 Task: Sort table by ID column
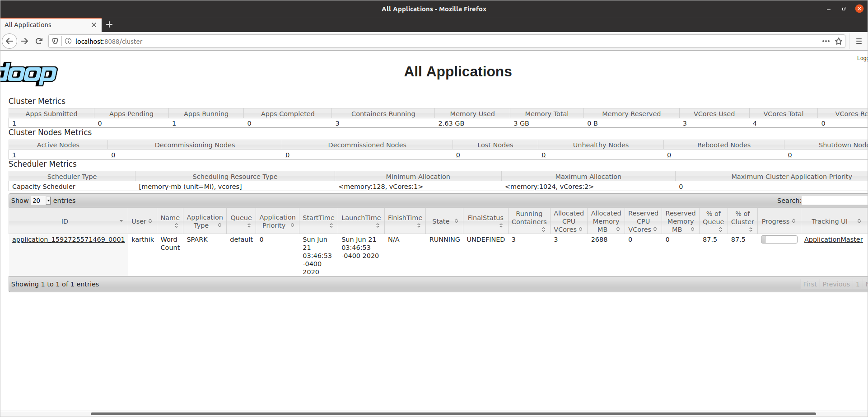pyautogui.click(x=68, y=221)
